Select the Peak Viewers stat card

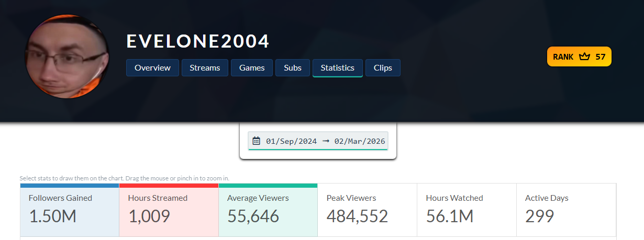click(x=368, y=210)
